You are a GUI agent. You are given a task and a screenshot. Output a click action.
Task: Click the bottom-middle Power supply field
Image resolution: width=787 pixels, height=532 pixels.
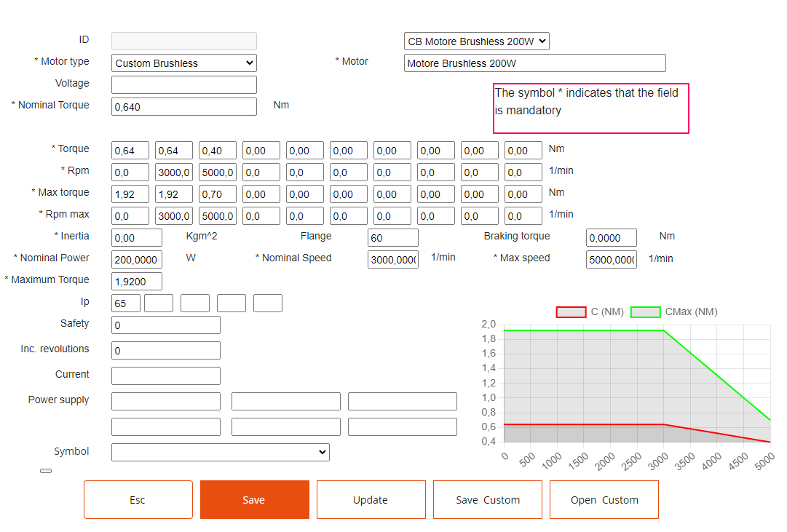[286, 426]
